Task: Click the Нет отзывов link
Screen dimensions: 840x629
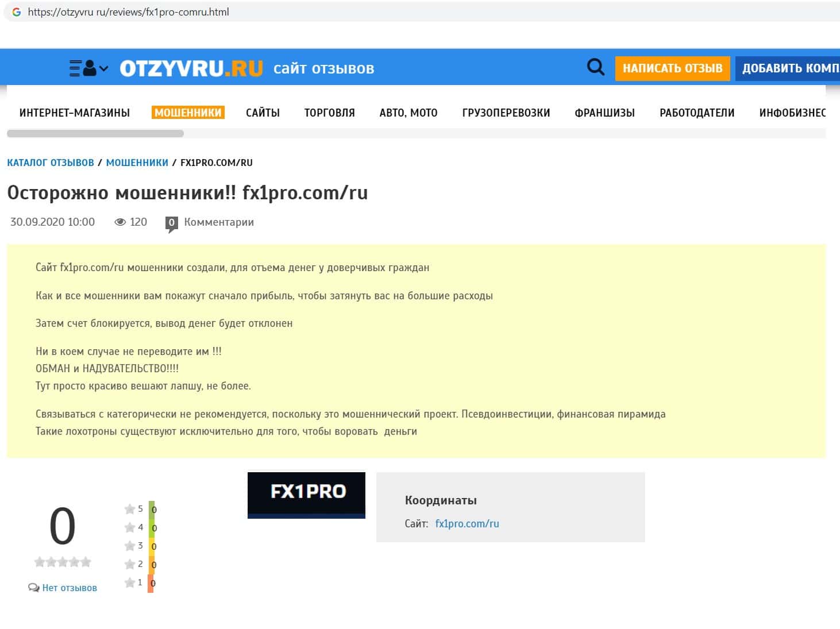Action: pos(70,588)
